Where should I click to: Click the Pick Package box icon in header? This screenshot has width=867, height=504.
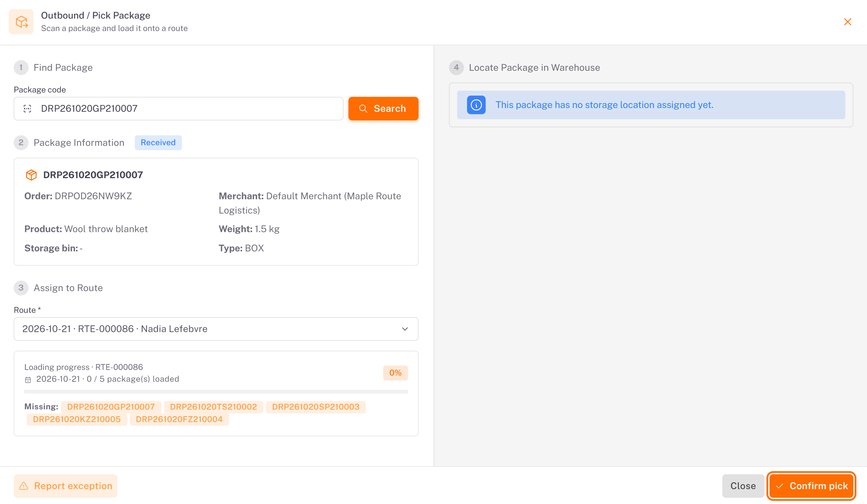[x=21, y=22]
